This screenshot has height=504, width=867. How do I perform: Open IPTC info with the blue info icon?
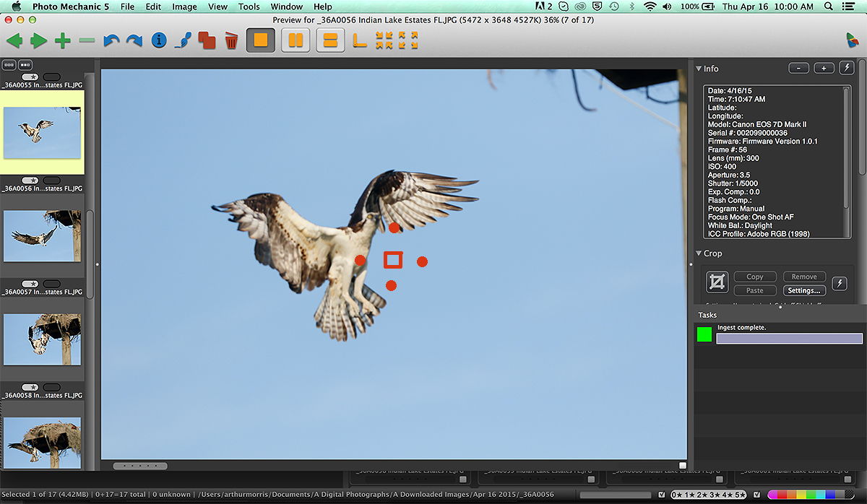pyautogui.click(x=159, y=40)
